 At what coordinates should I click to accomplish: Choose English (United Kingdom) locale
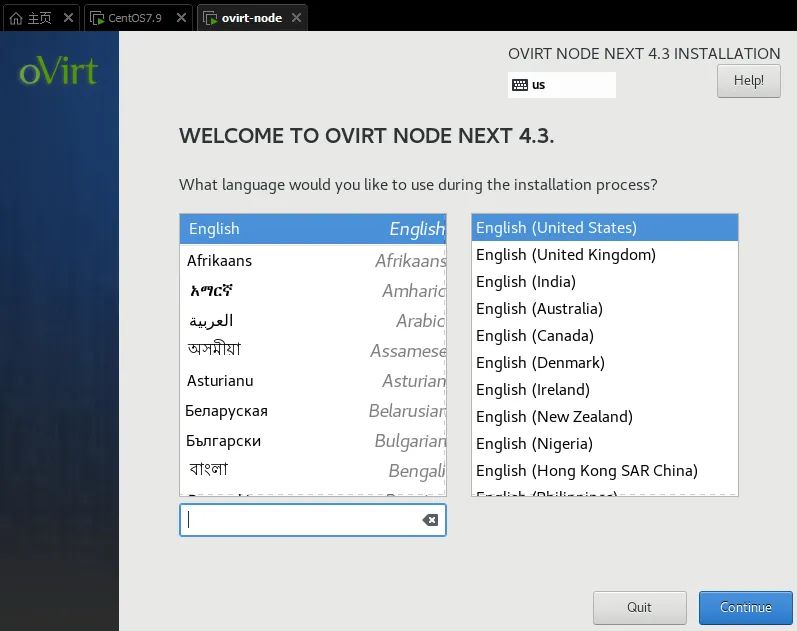(x=604, y=255)
